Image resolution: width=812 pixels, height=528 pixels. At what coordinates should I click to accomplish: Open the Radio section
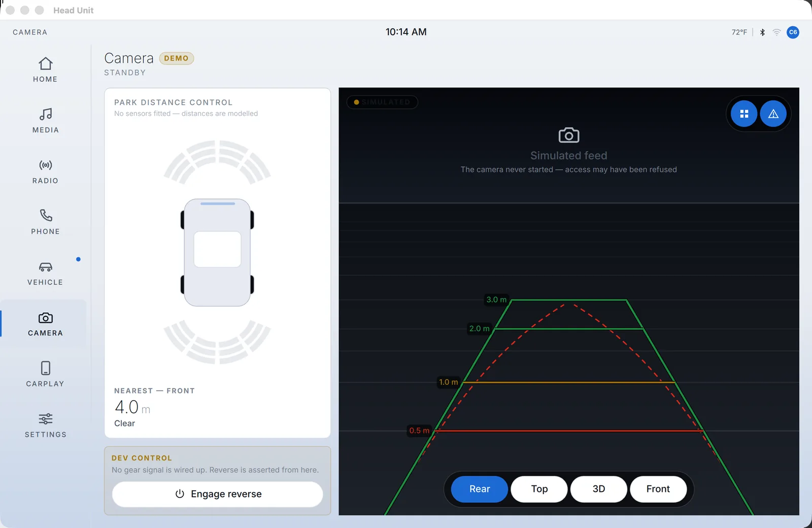45,172
